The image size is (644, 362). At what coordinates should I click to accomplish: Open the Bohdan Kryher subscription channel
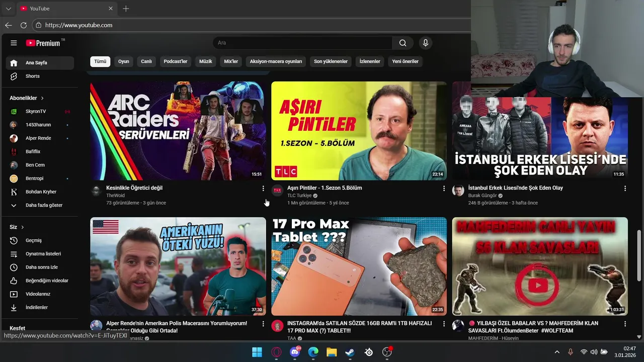point(40,192)
